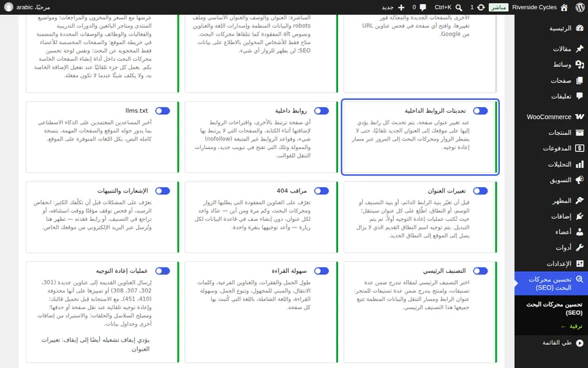Click the comments count 0
This screenshot has width=588, height=368.
click(x=415, y=7)
